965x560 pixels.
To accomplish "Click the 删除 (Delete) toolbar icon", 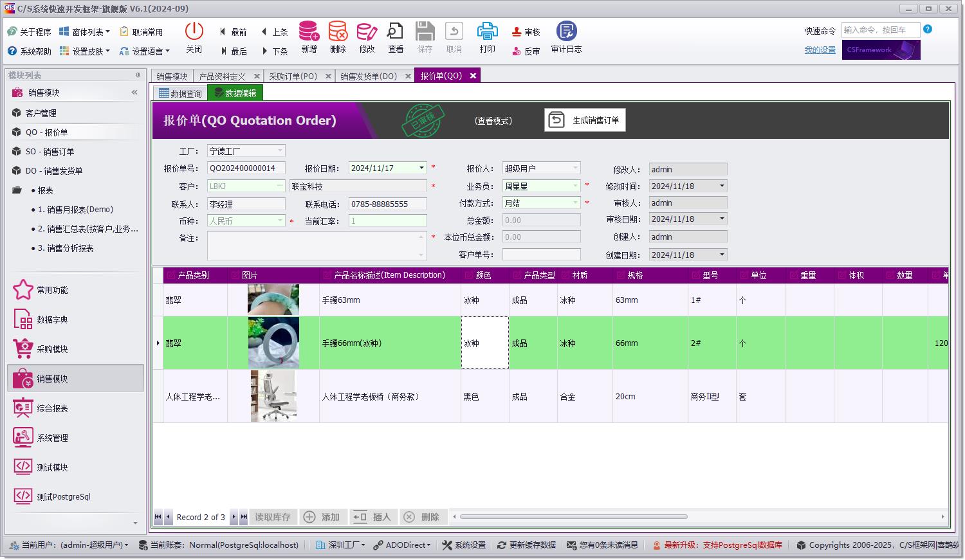I will pyautogui.click(x=337, y=37).
